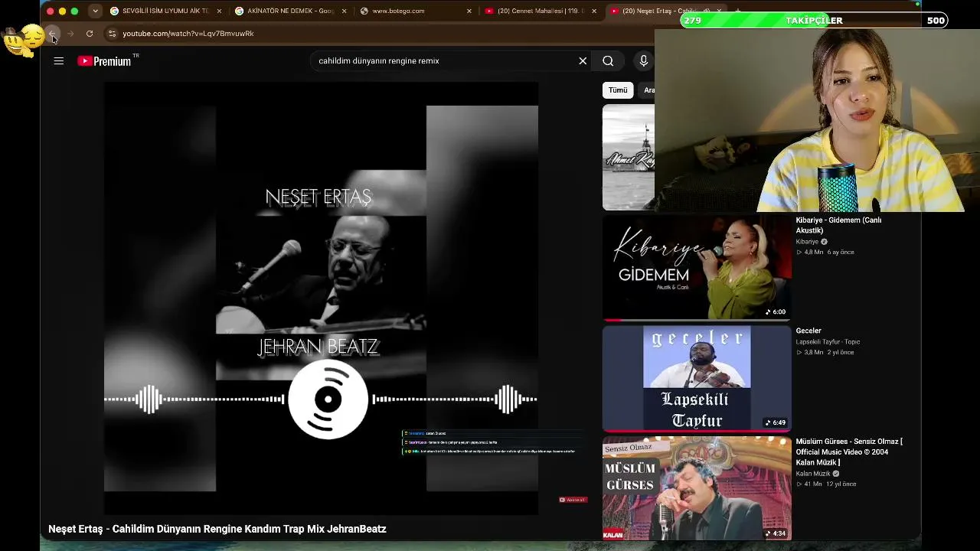Open Kibariye Gidemem video thumbnail
The width and height of the screenshot is (980, 551).
697,267
